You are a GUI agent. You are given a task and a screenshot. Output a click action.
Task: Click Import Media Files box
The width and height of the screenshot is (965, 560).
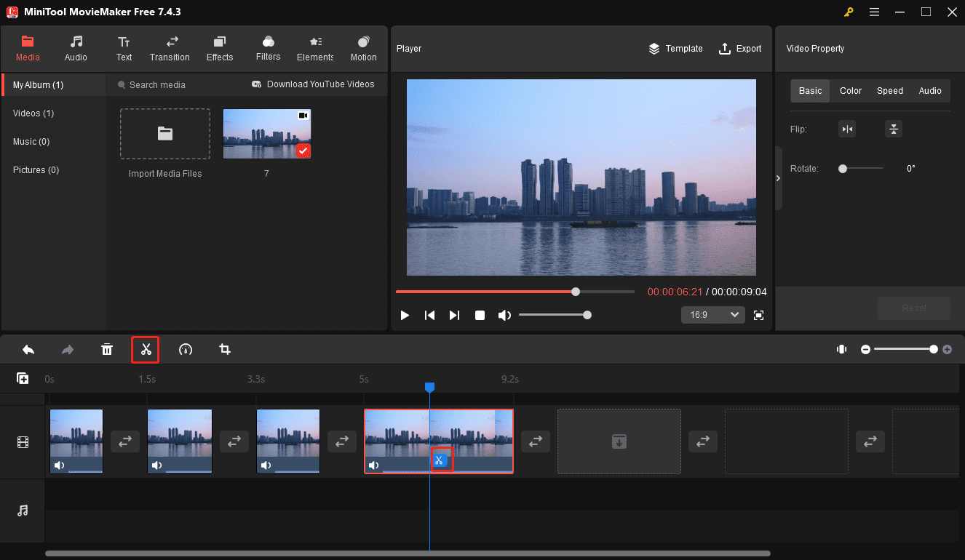point(165,134)
